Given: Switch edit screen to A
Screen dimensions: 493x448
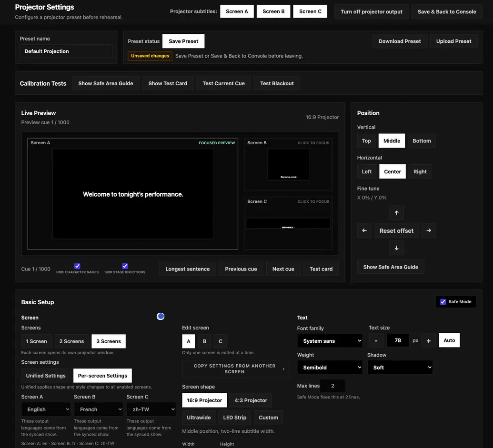Looking at the screenshot, I should pyautogui.click(x=189, y=341).
